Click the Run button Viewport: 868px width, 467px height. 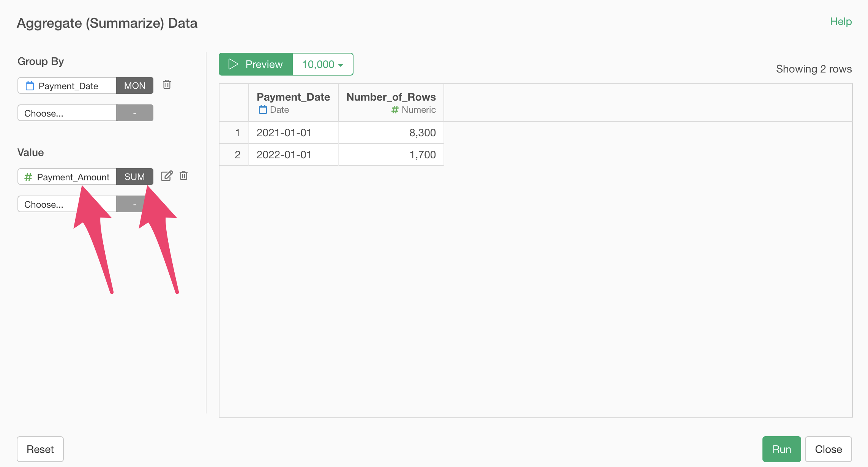point(781,449)
